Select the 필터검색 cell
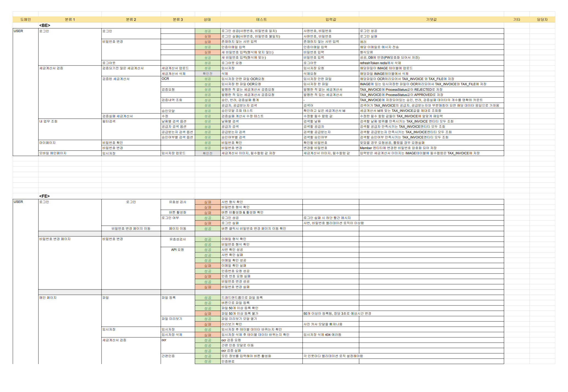This screenshot has width=568, height=392. point(109,121)
